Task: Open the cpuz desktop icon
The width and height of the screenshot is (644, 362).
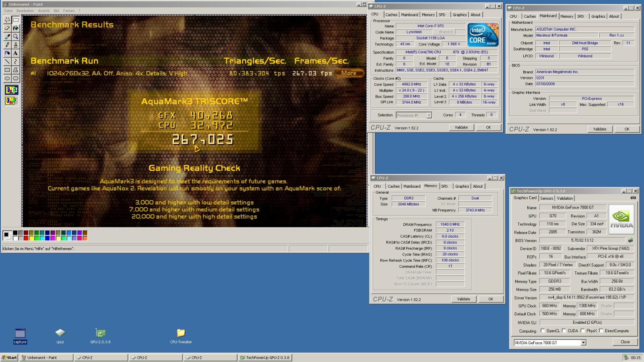Action: (60, 336)
